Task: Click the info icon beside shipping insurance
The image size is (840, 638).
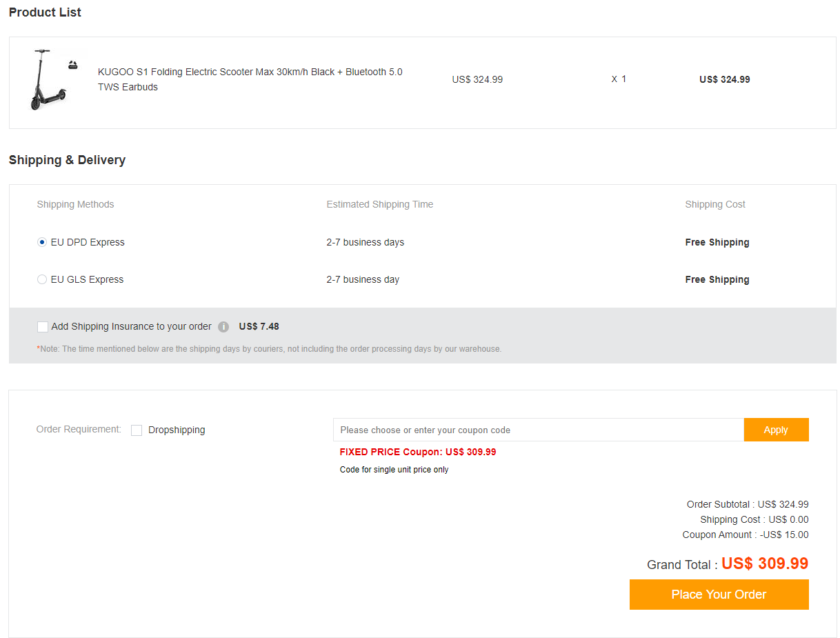Action: coord(223,327)
